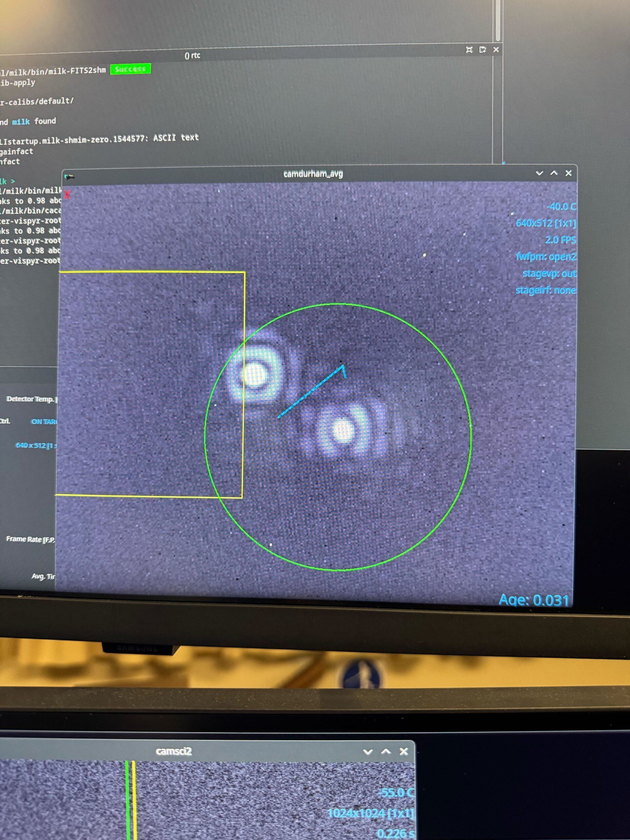
Task: Maximize the camdurham_avg window
Action: click(554, 173)
